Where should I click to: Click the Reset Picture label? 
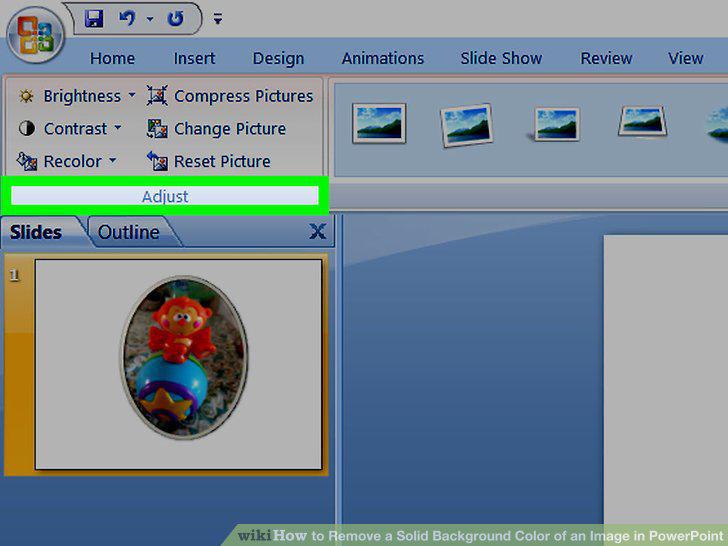(222, 161)
